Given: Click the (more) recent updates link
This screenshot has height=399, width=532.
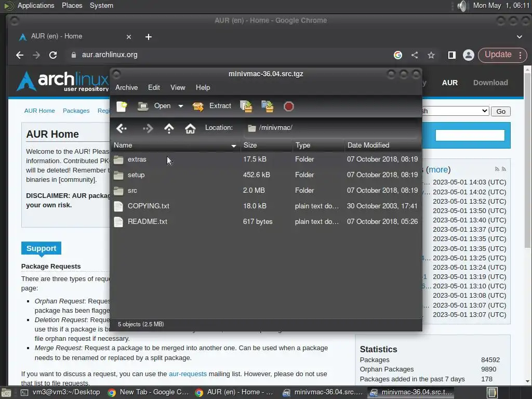Looking at the screenshot, I should click(x=438, y=169).
